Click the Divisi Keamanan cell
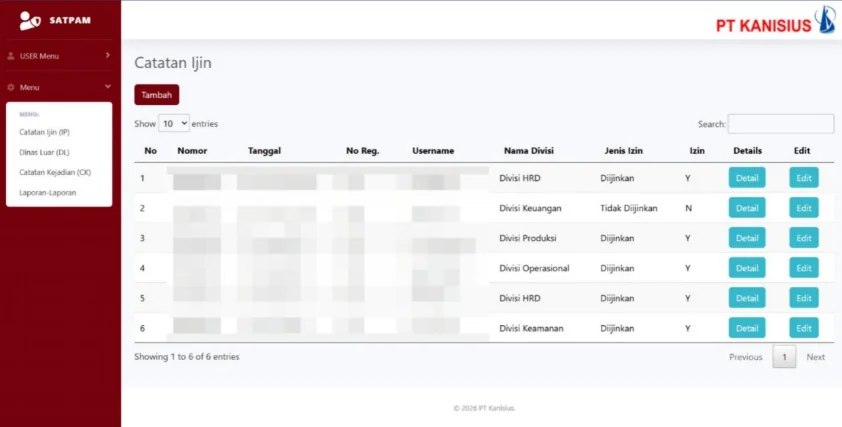842x427 pixels. [531, 328]
